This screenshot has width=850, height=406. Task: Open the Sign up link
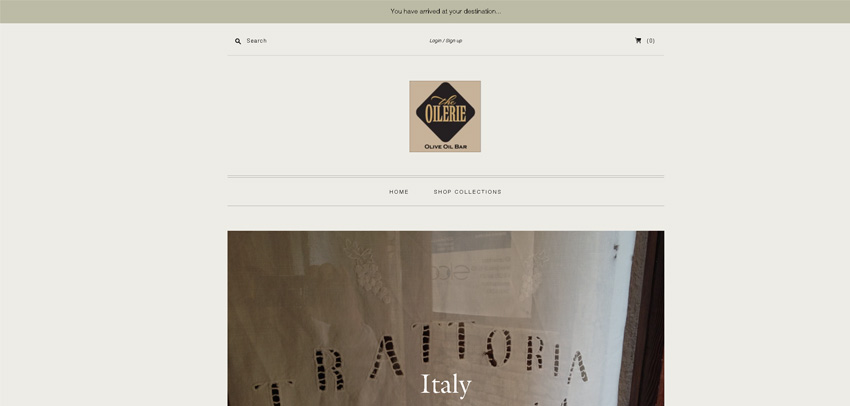pos(454,41)
